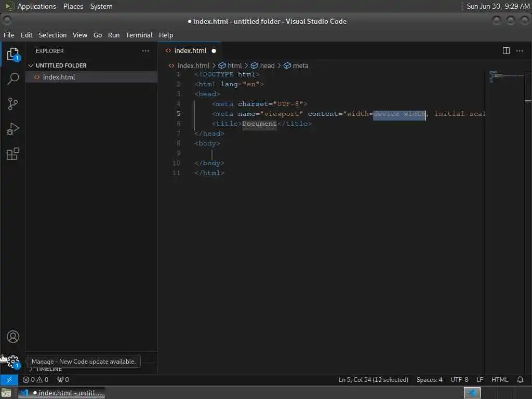Open Run and Debug view icon
532x399 pixels.
coord(13,129)
